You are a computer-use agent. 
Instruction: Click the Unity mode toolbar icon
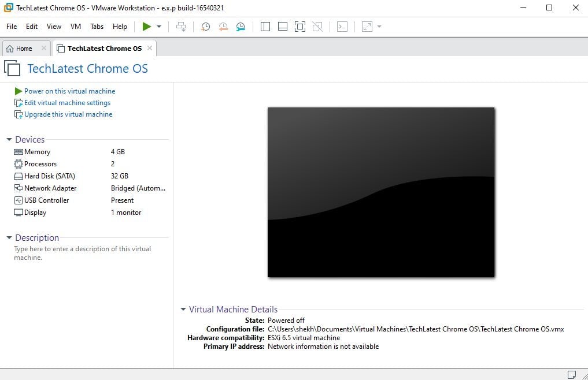coord(317,26)
